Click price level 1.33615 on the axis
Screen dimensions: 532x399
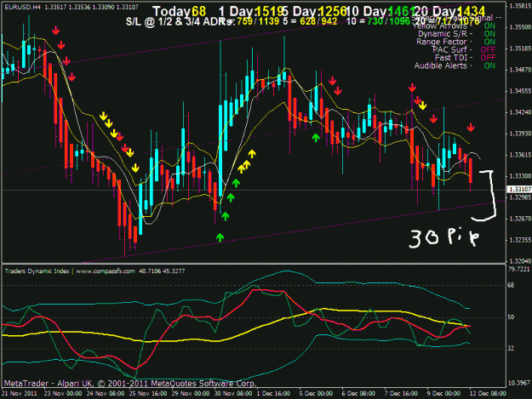(520, 155)
